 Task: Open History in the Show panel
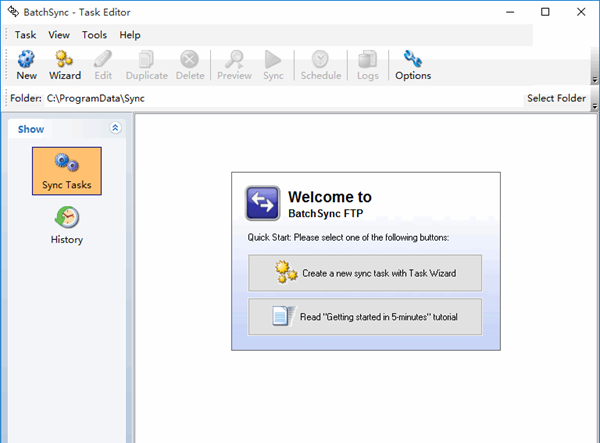[x=67, y=225]
